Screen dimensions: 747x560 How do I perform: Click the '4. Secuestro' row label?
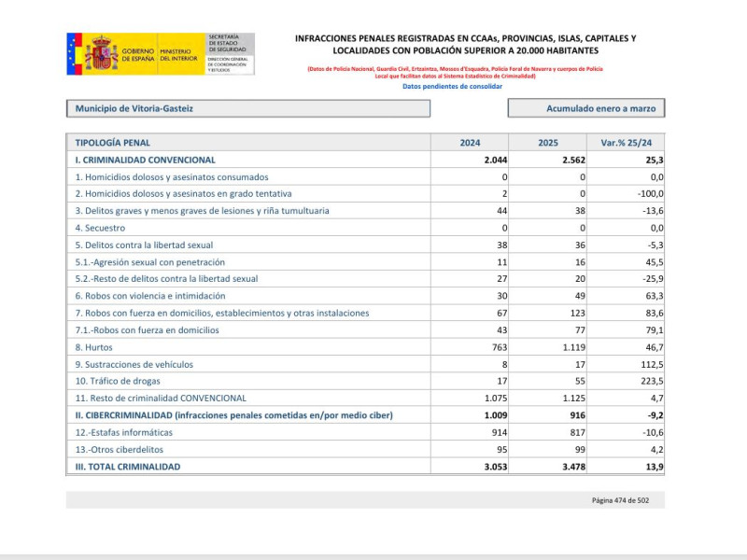click(x=100, y=228)
